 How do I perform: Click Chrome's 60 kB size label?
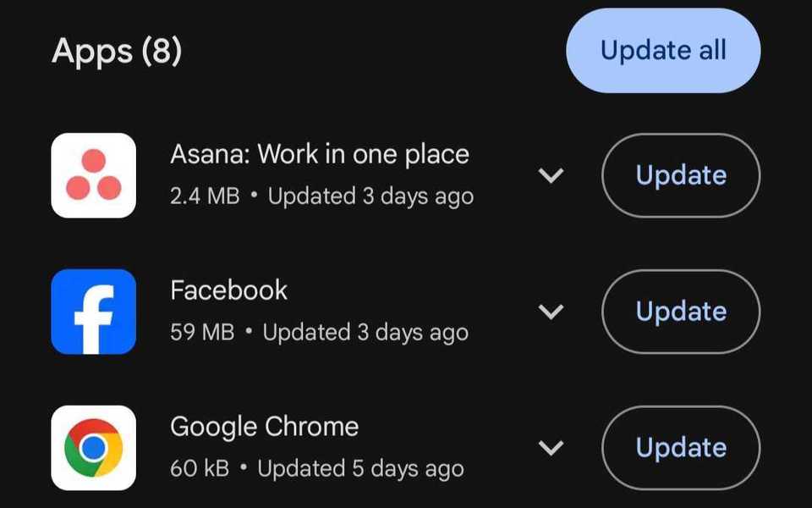(200, 468)
